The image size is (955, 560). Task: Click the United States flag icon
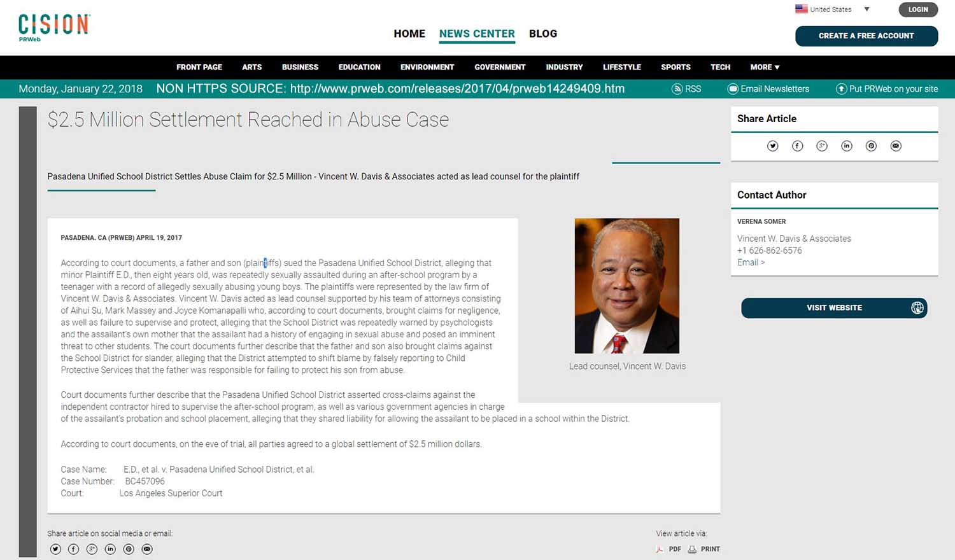tap(801, 9)
